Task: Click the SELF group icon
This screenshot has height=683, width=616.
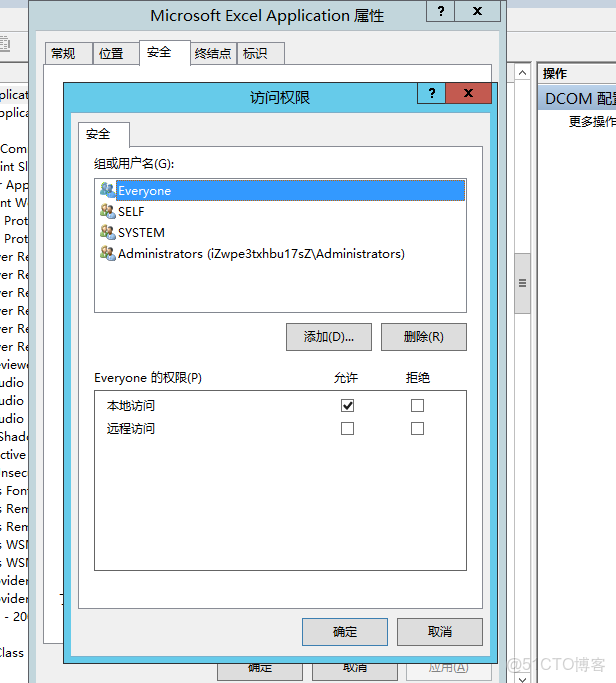Action: point(108,210)
